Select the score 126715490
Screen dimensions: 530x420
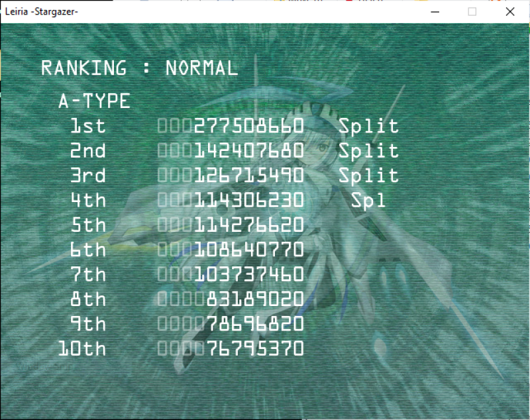(249, 176)
